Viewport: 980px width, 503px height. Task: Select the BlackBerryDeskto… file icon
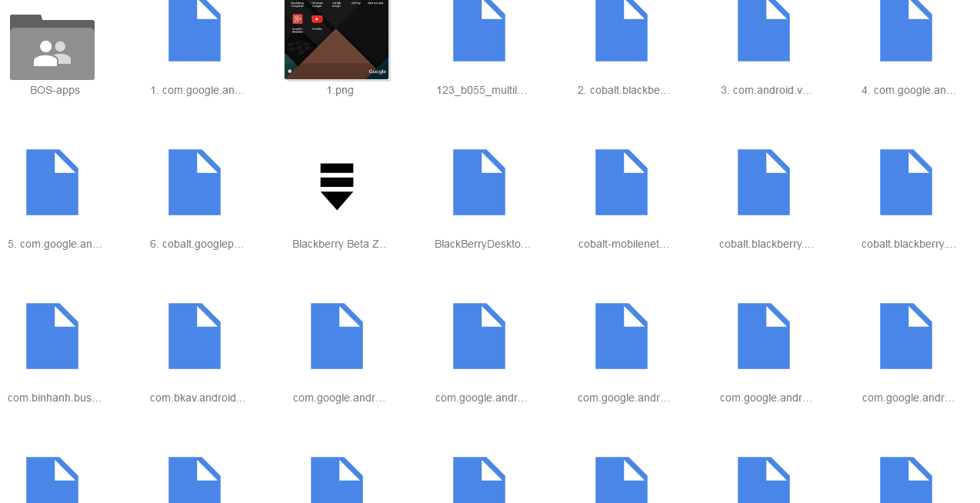pos(479,182)
